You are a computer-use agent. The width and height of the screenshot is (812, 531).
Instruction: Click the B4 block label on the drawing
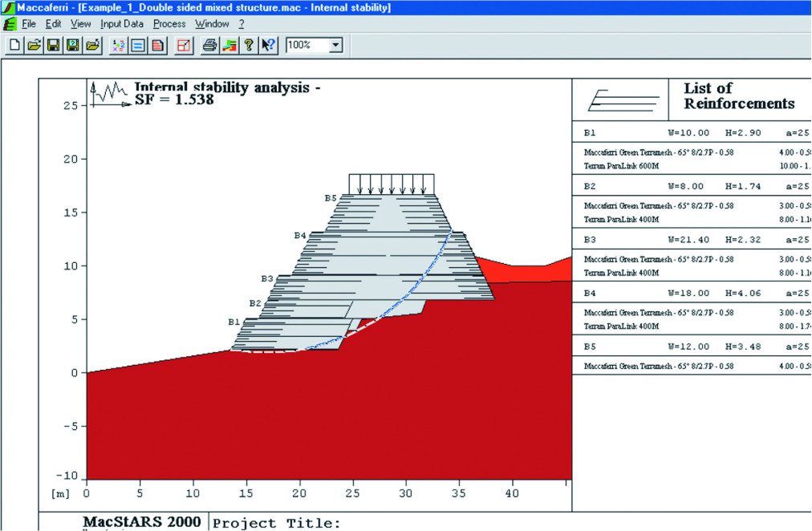(x=300, y=236)
